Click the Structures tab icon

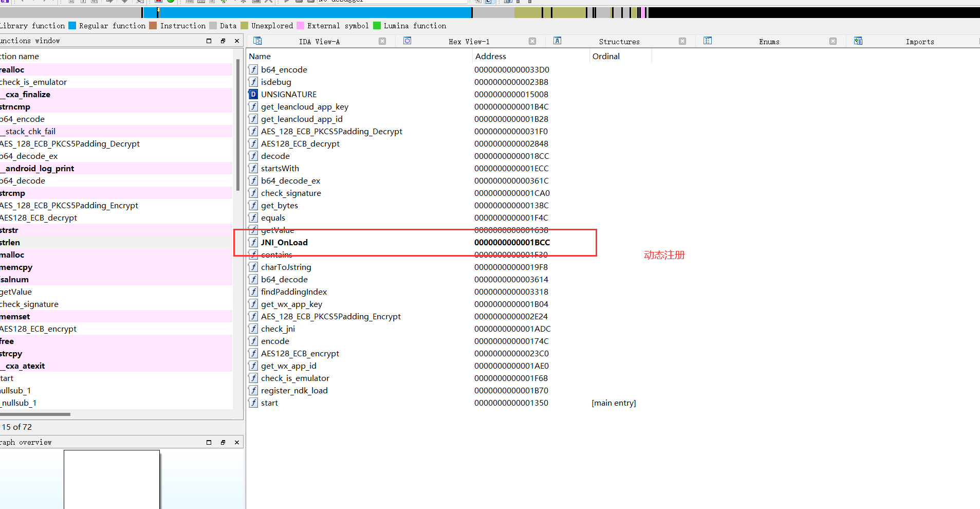pos(557,41)
